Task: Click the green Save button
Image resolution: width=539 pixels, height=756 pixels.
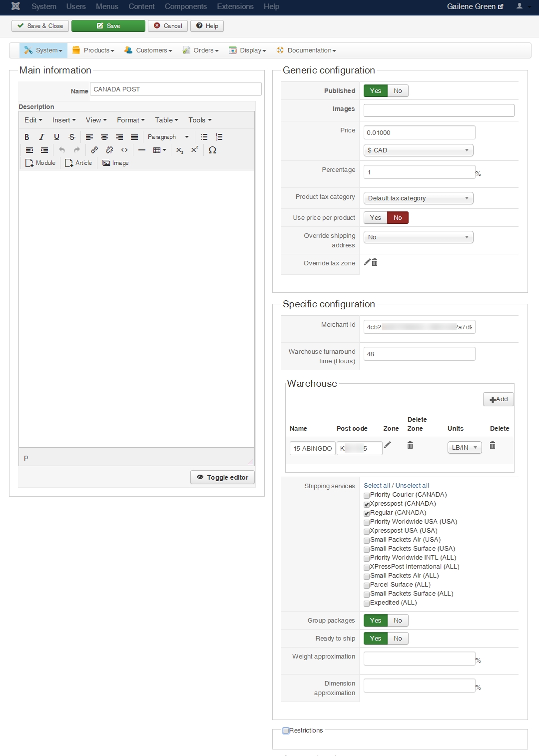Action: 108,26
